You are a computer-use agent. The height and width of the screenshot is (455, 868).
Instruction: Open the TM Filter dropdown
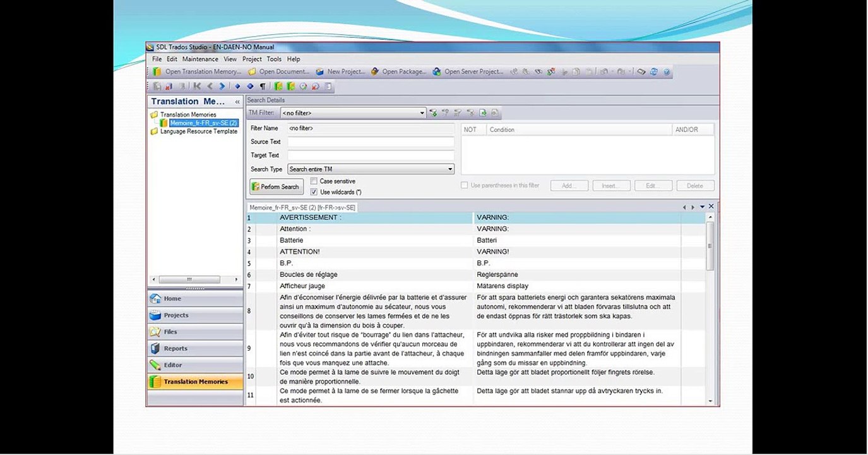422,113
